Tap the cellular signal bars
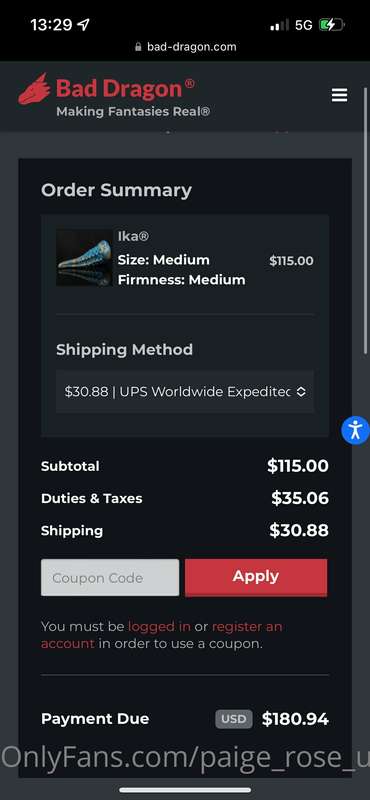Viewport: 370px width, 800px height. point(279,24)
